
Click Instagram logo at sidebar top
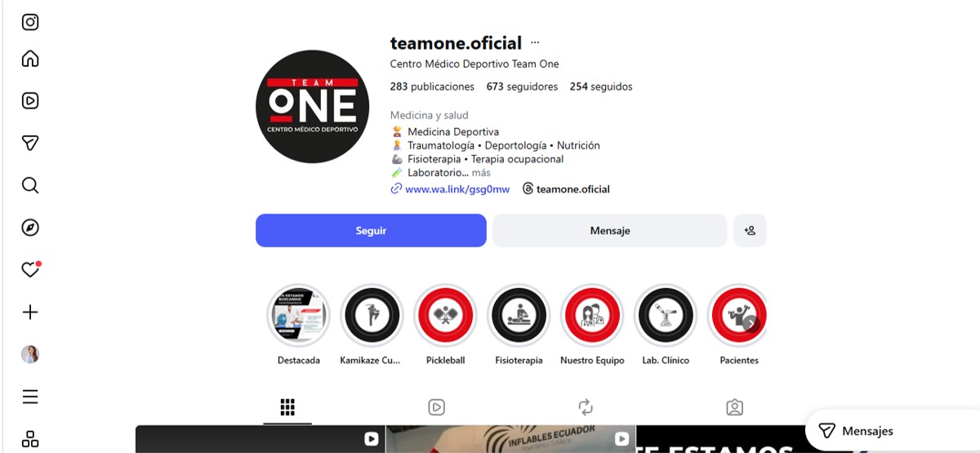30,22
